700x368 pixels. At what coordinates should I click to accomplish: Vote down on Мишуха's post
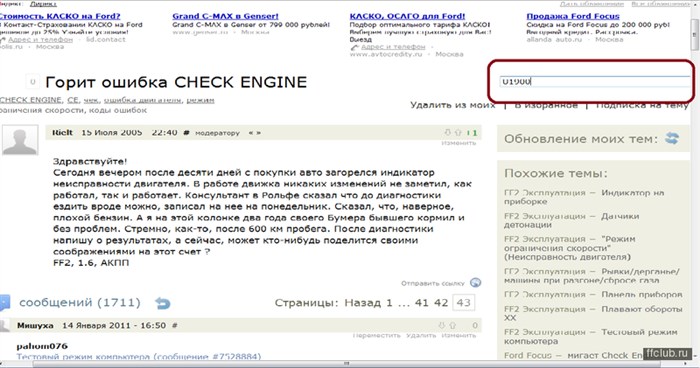point(442,325)
